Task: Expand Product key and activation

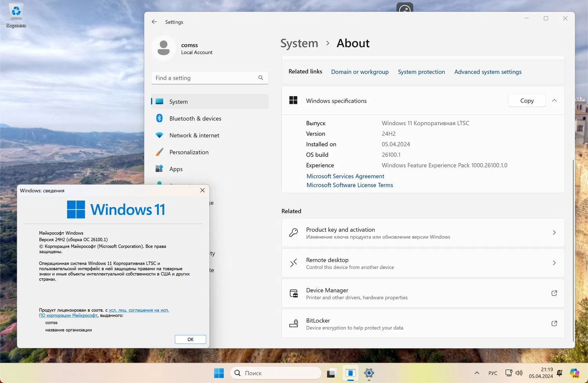Action: 423,233
